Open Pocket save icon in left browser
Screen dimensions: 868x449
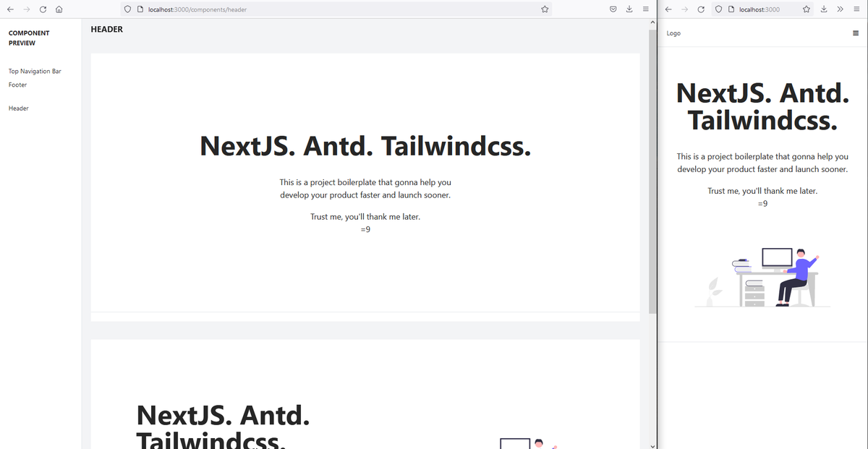tap(613, 9)
